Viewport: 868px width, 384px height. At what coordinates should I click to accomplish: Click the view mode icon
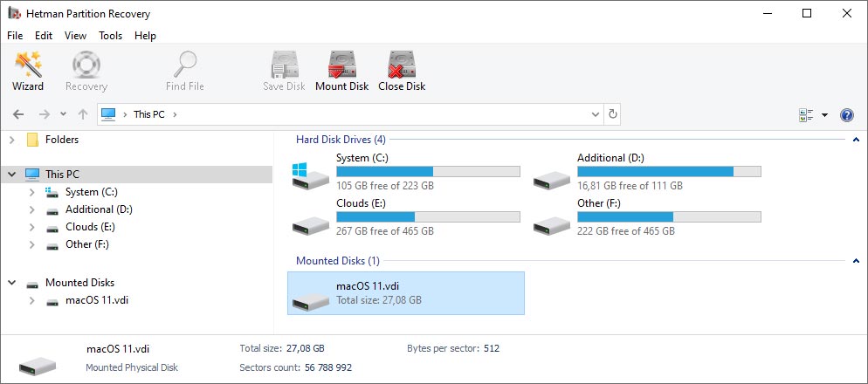click(806, 114)
